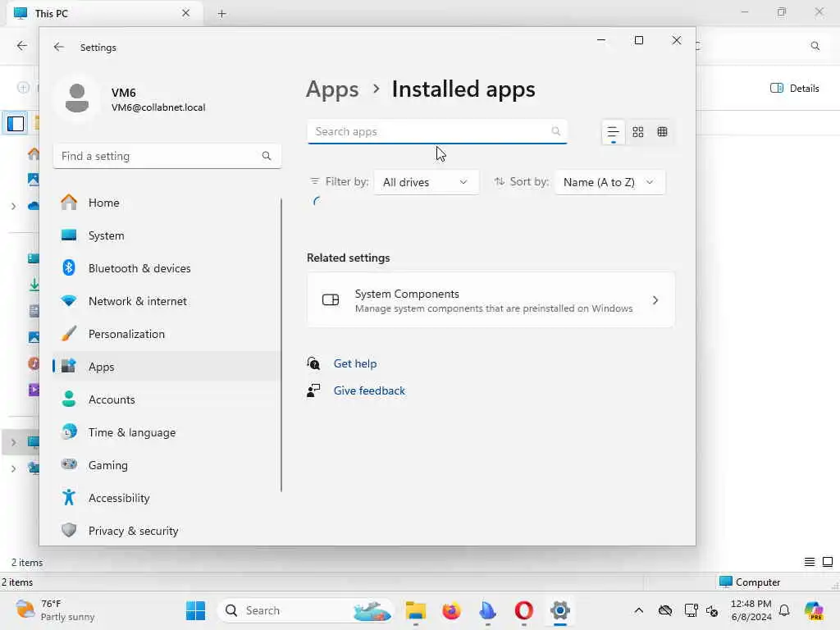Open Personalization settings
The height and width of the screenshot is (630, 840).
coord(167,334)
